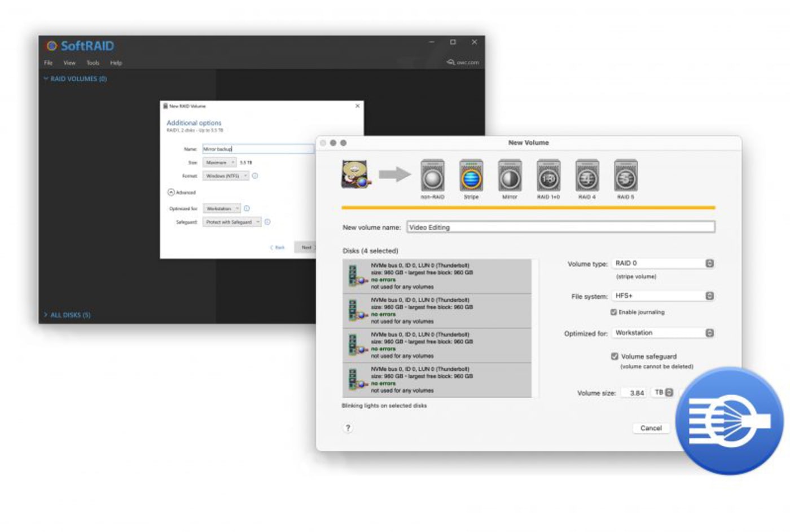Open the Format Windows (NTFS) dropdown
The height and width of the screenshot is (532, 790).
click(226, 176)
